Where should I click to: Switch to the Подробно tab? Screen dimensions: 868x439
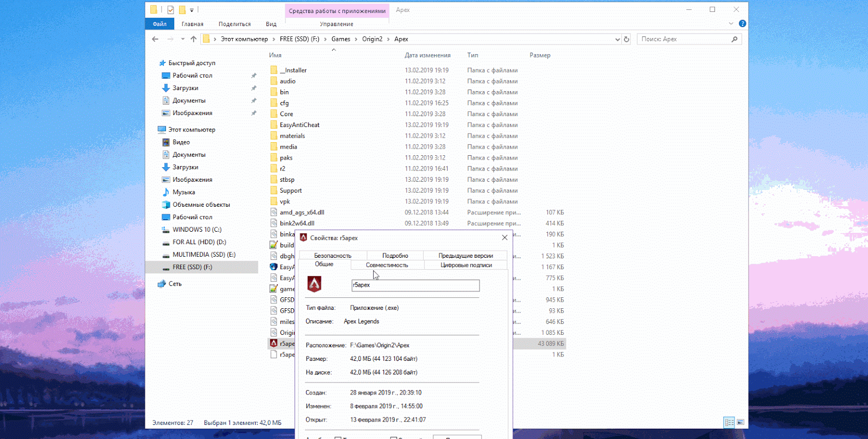pyautogui.click(x=395, y=256)
